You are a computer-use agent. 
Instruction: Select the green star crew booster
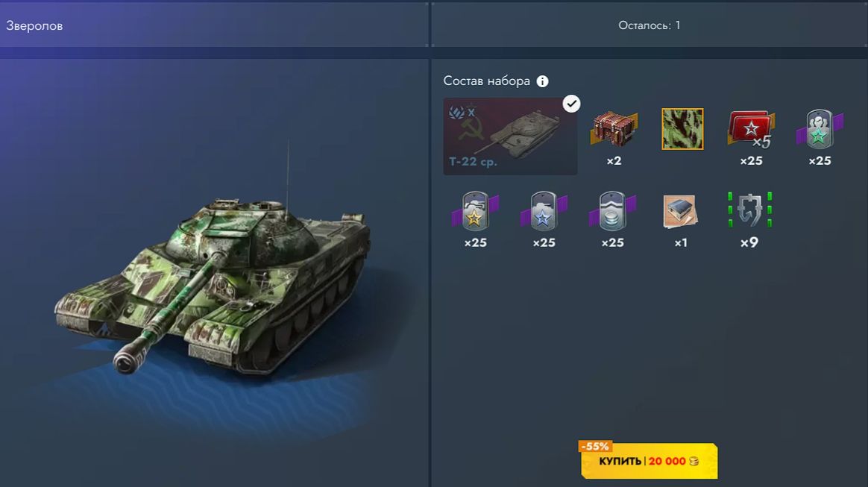[x=820, y=130]
